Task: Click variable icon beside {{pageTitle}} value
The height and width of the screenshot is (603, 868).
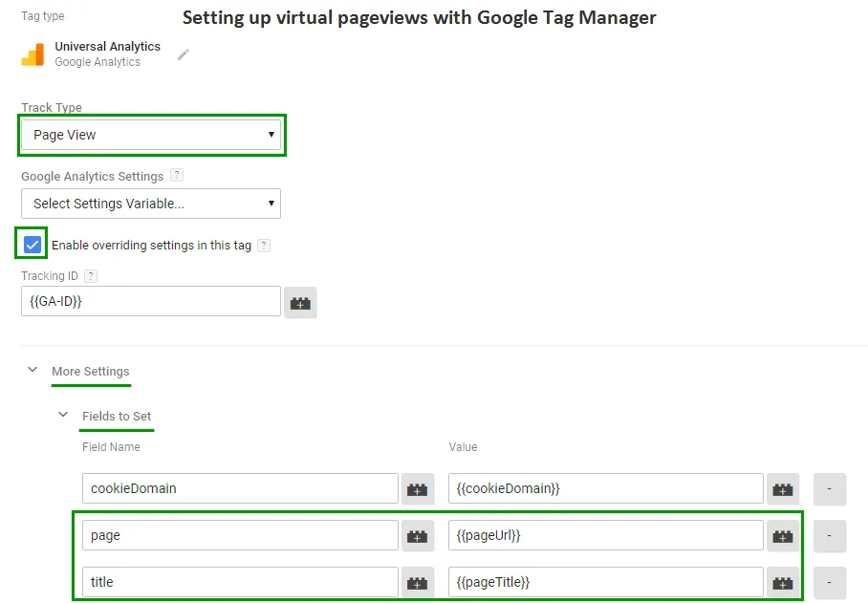Action: click(783, 582)
